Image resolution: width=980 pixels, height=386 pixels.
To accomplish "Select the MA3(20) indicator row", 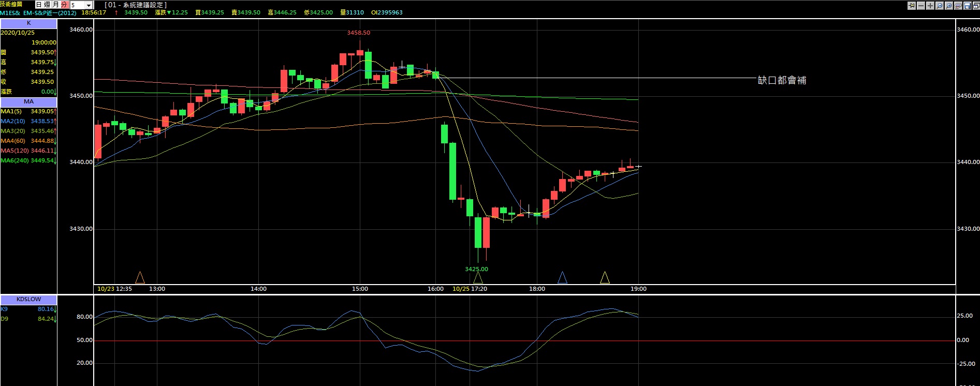I will pos(28,131).
